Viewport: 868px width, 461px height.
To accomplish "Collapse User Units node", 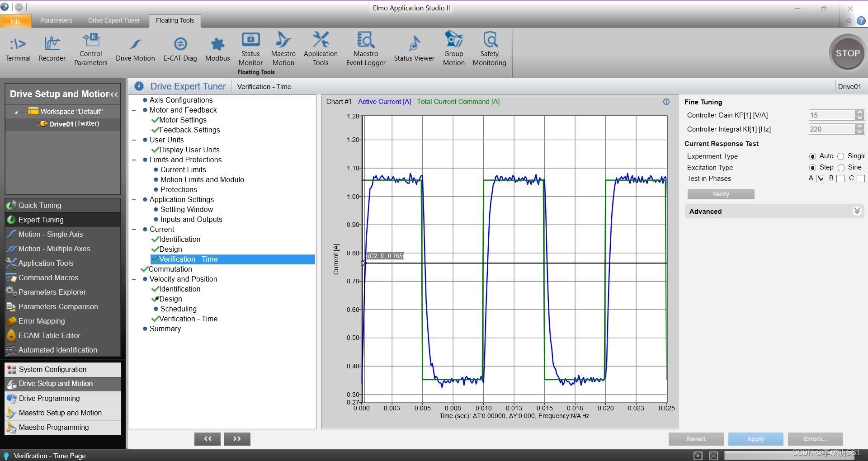I will [134, 140].
